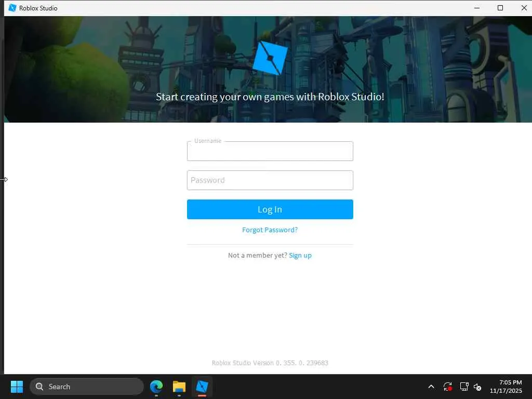Click the Roblox Studio title bar icon
The width and height of the screenshot is (532, 399).
pos(12,8)
